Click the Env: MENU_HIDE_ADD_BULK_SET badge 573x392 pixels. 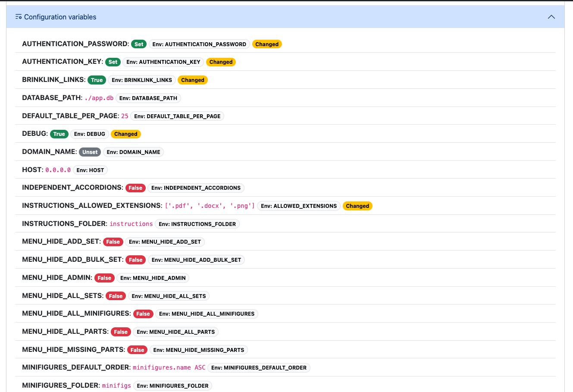click(197, 260)
